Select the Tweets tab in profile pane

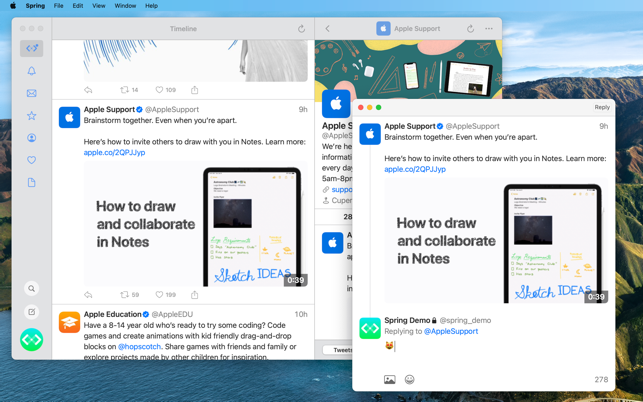click(337, 350)
